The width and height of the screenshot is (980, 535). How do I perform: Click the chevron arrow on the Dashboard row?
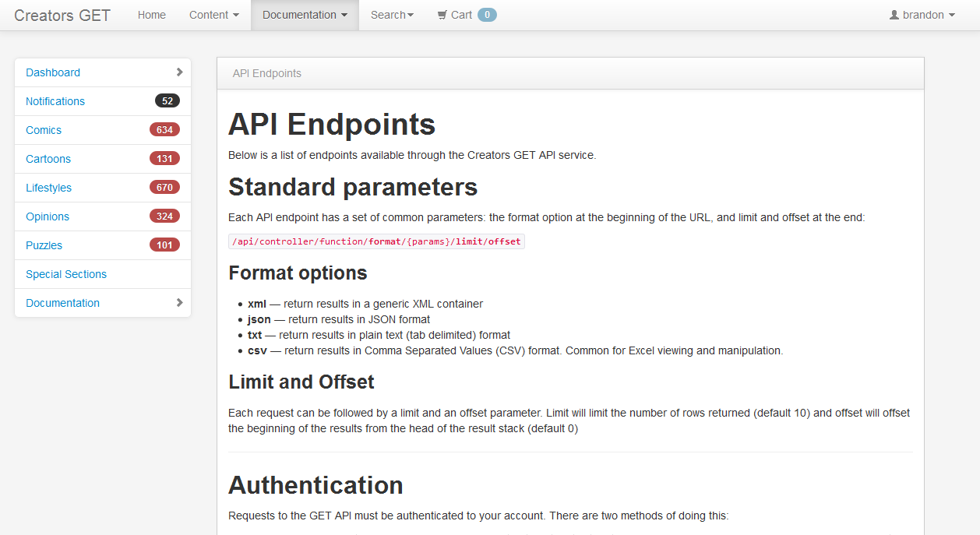tap(179, 72)
